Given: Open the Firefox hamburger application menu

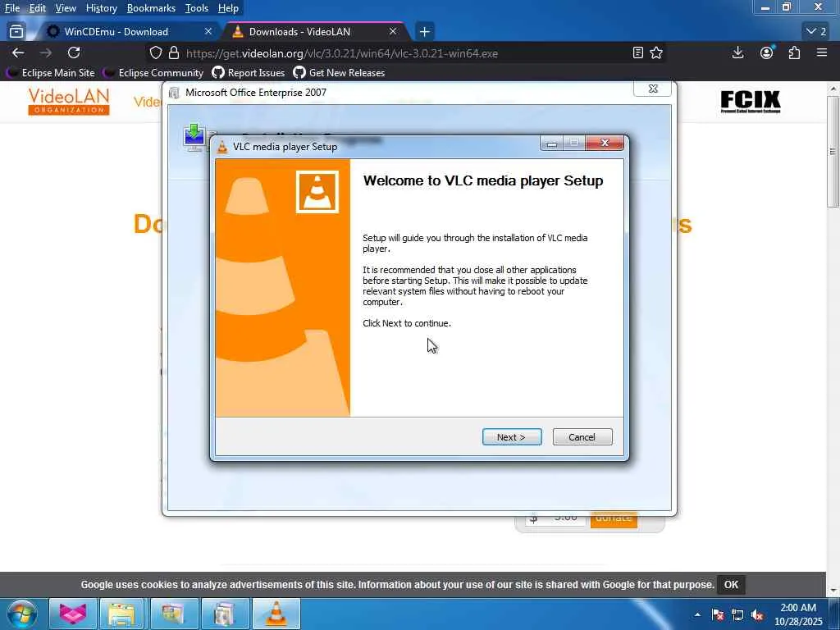Looking at the screenshot, I should [x=822, y=52].
